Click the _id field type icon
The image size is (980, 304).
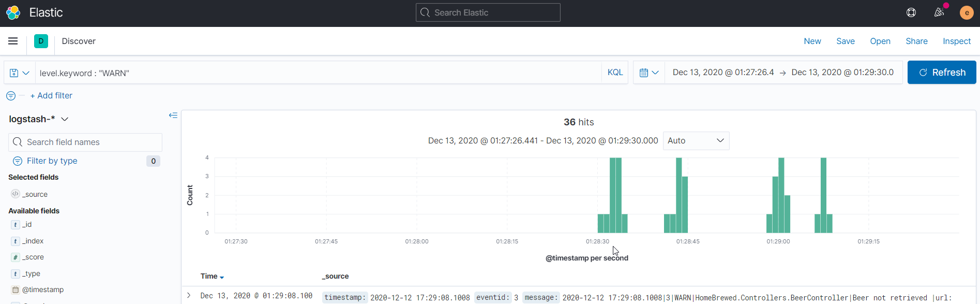point(16,225)
